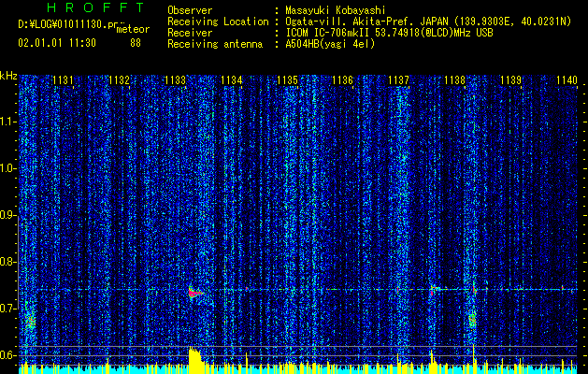Click the 1137 time marker
This screenshot has height=374, width=588.
(x=398, y=80)
